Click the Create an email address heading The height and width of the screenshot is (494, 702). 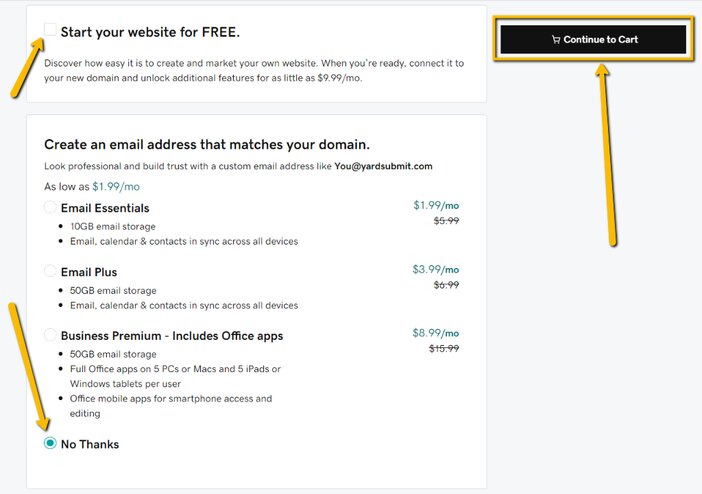[207, 145]
